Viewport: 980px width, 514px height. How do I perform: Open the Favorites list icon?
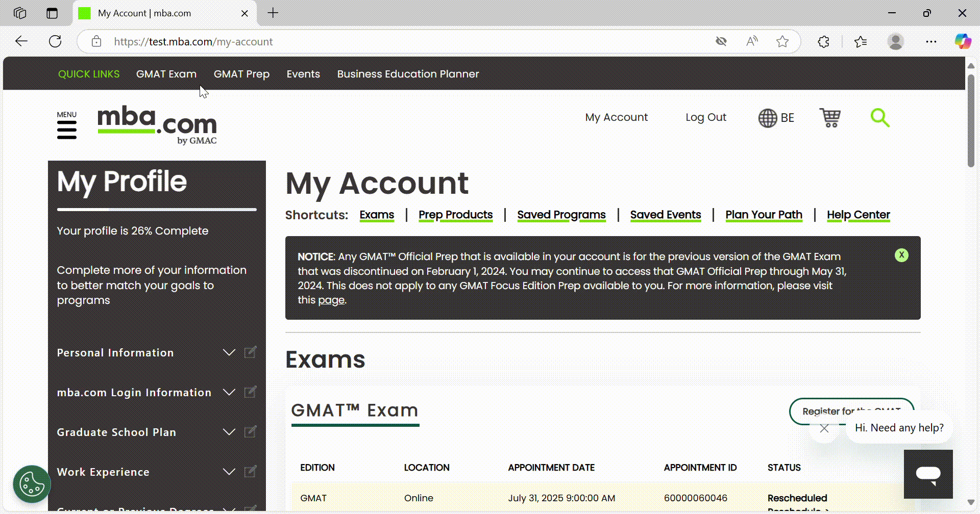861,42
